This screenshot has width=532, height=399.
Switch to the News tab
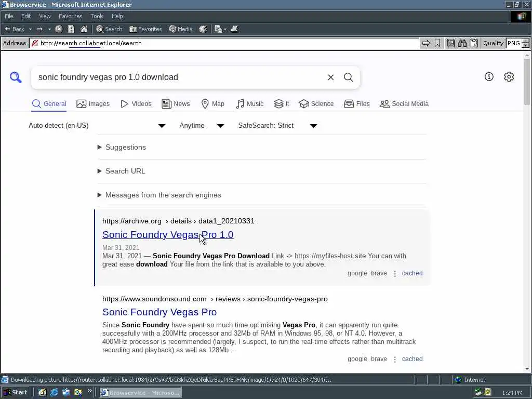176,104
